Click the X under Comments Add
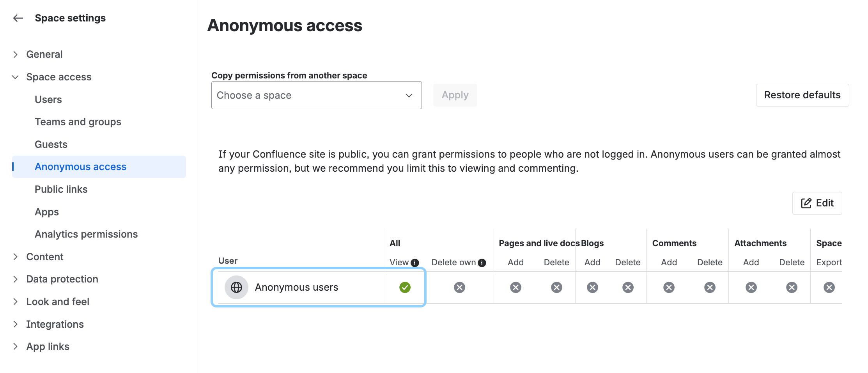 tap(669, 288)
